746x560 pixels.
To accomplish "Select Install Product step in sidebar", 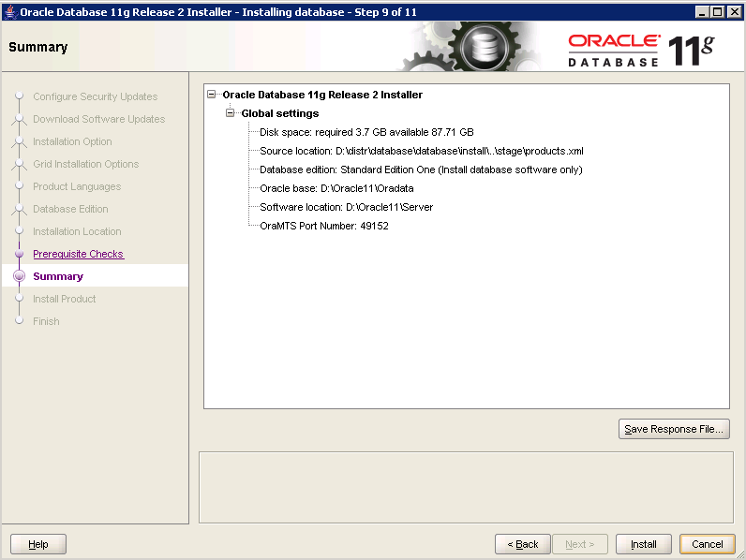I will 65,299.
